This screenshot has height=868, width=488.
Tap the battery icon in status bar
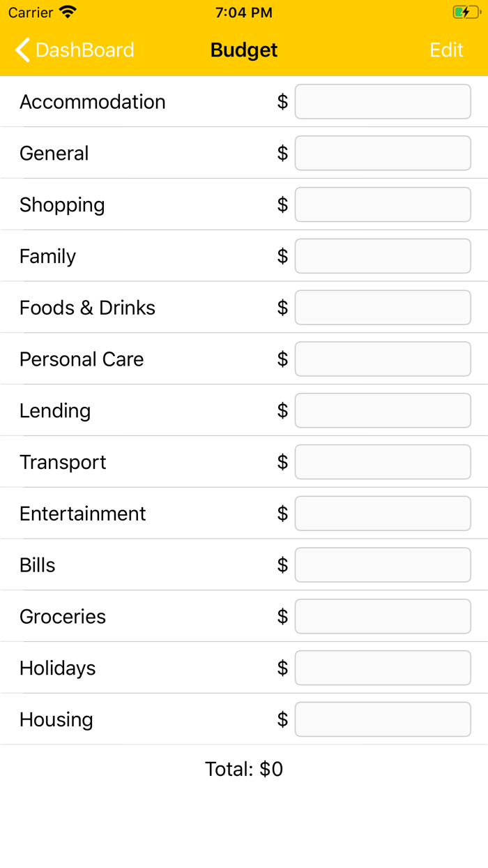tap(465, 13)
